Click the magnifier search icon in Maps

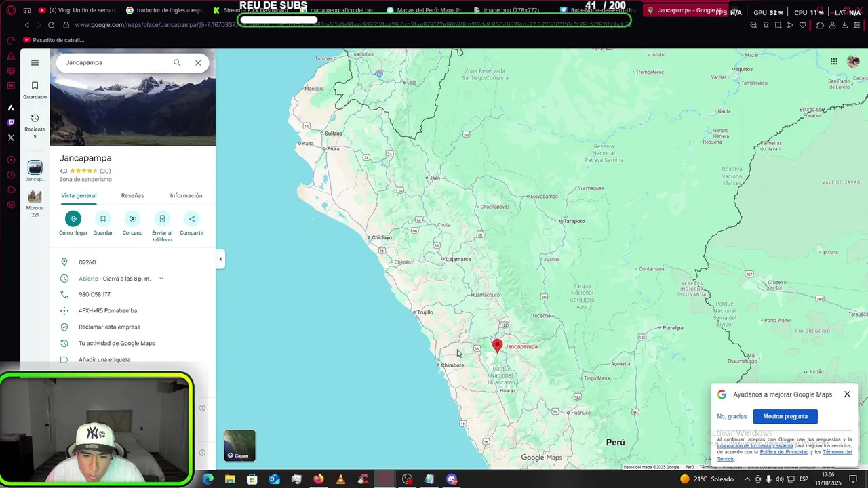[x=177, y=63]
